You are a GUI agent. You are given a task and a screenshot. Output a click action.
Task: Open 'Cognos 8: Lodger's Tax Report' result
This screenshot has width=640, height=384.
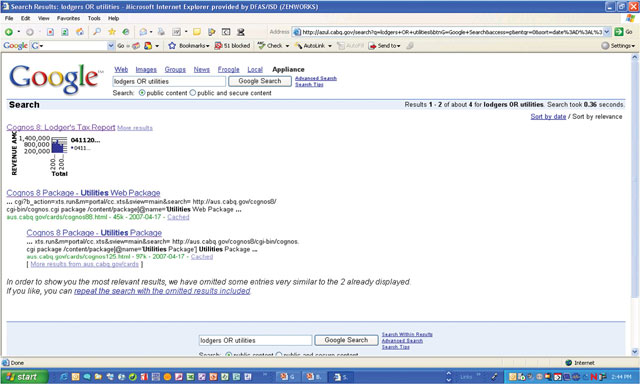tap(61, 127)
